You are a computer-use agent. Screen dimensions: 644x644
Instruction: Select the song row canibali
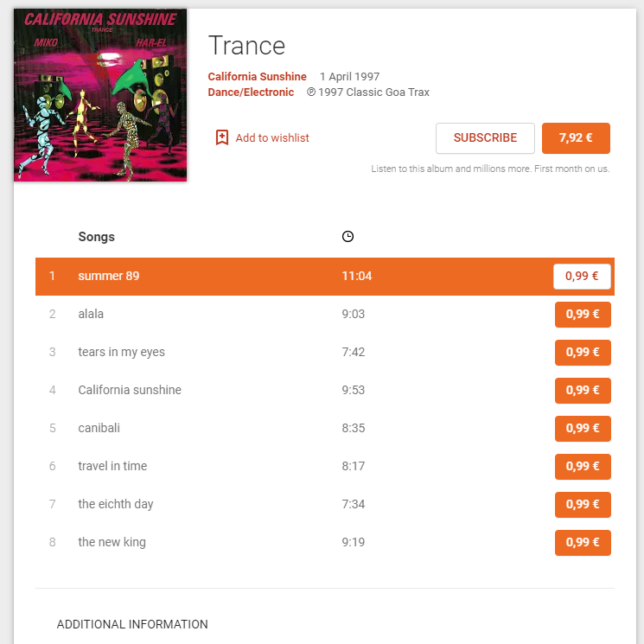point(325,429)
